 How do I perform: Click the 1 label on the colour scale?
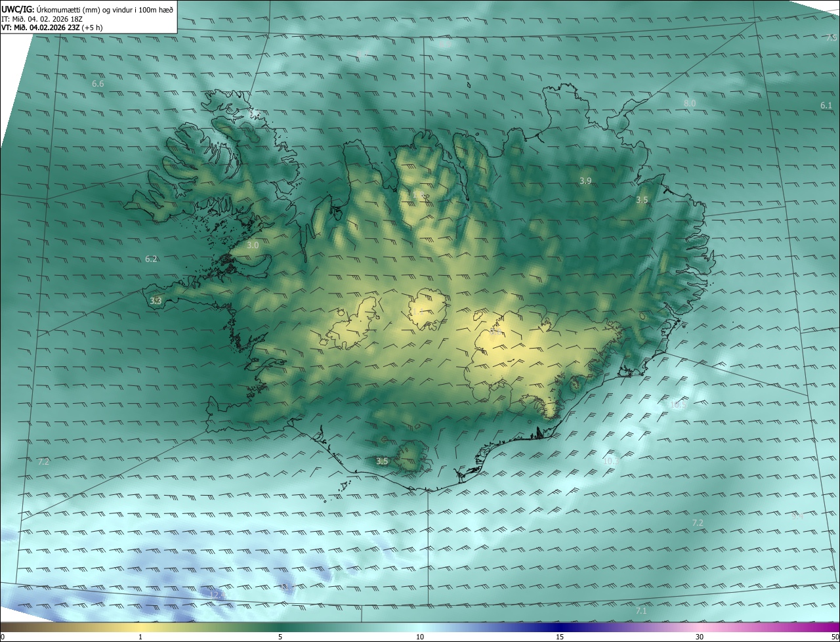pos(140,637)
